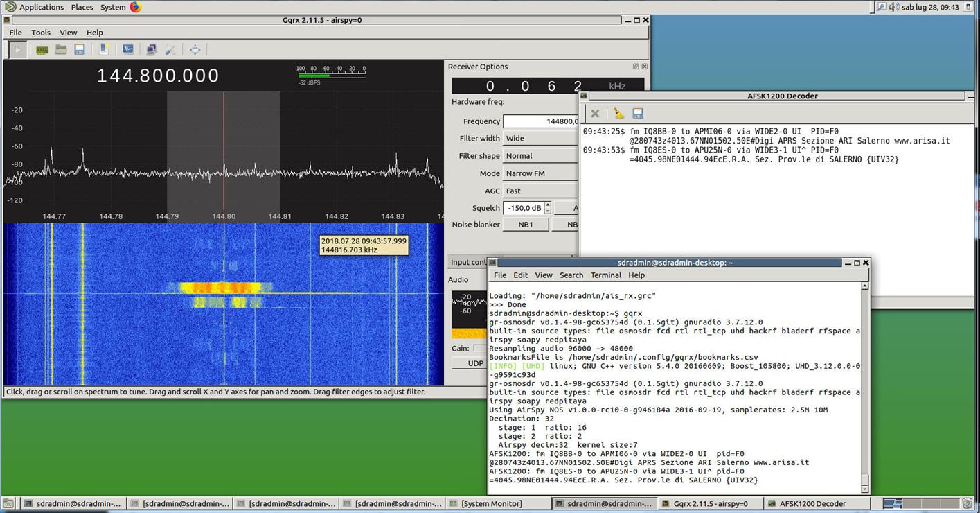Open the Gqrx View menu
Viewport: 980px width, 513px height.
tap(69, 33)
